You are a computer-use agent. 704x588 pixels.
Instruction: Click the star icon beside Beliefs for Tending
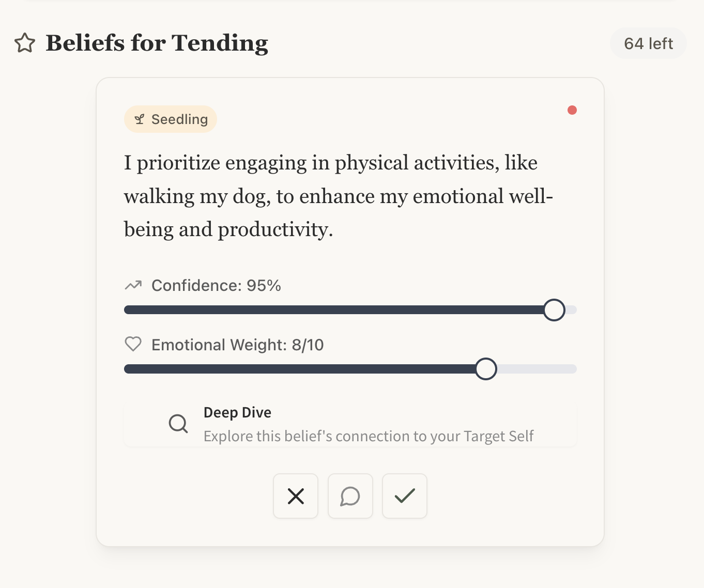[25, 43]
